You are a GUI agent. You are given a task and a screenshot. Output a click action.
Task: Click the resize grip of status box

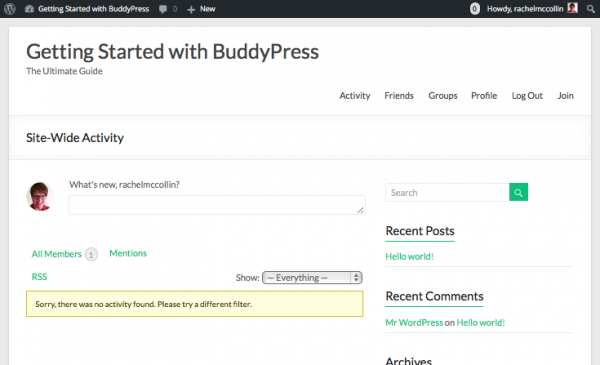click(x=360, y=210)
